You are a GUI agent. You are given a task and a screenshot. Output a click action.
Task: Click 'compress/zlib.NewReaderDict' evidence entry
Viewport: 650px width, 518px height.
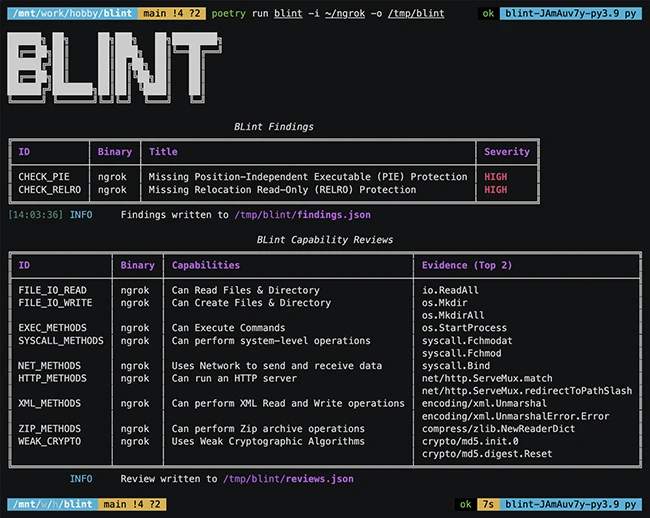(x=498, y=428)
